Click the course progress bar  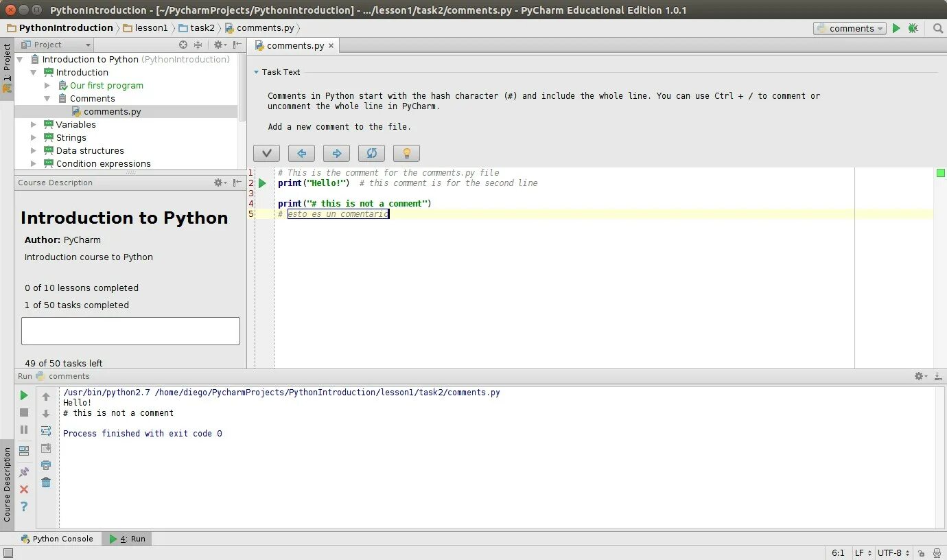[130, 331]
